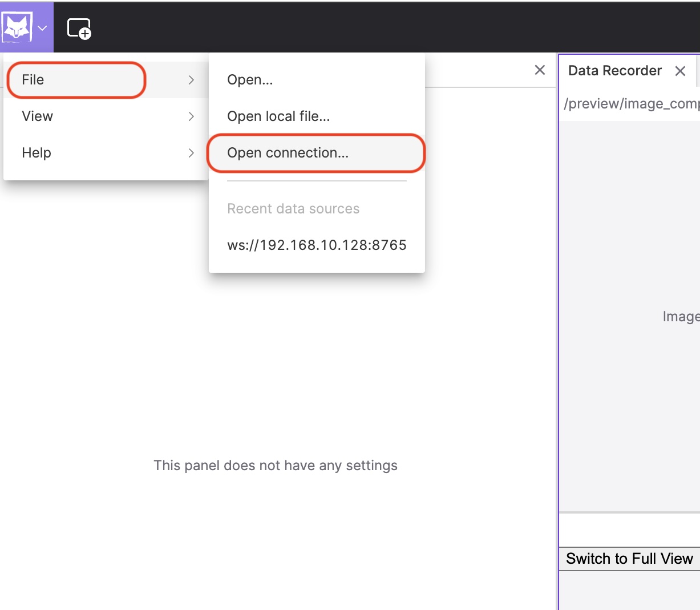700x610 pixels.
Task: Click Switch to Full View button
Action: (x=629, y=559)
